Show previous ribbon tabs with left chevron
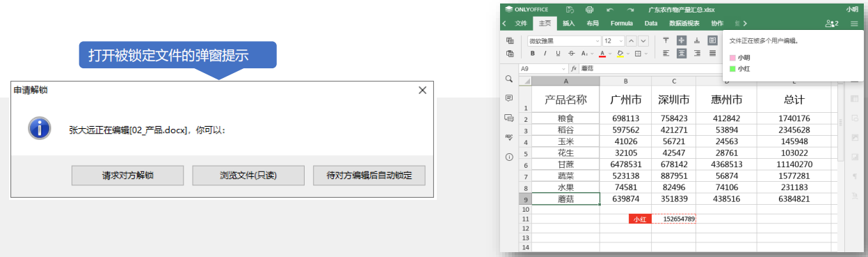This screenshot has height=257, width=868. [504, 24]
